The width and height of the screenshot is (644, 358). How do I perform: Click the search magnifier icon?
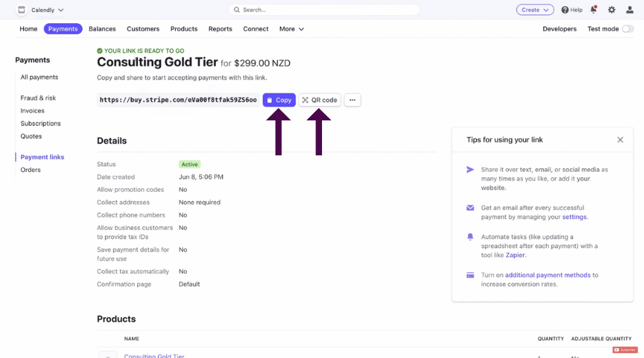pyautogui.click(x=236, y=10)
